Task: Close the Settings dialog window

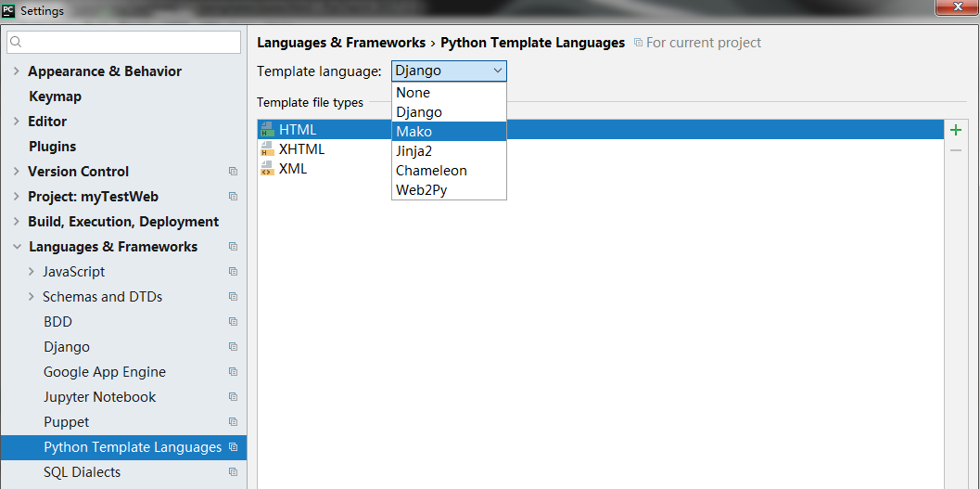Action: tap(960, 8)
